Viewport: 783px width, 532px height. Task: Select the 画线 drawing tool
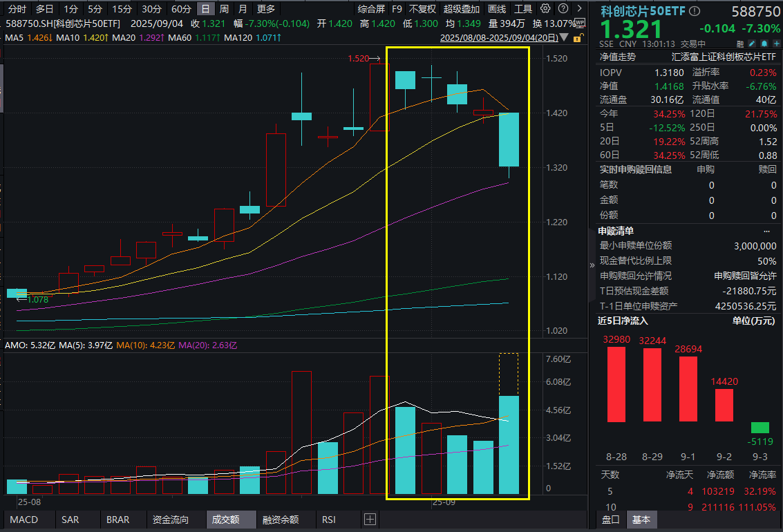pyautogui.click(x=496, y=9)
